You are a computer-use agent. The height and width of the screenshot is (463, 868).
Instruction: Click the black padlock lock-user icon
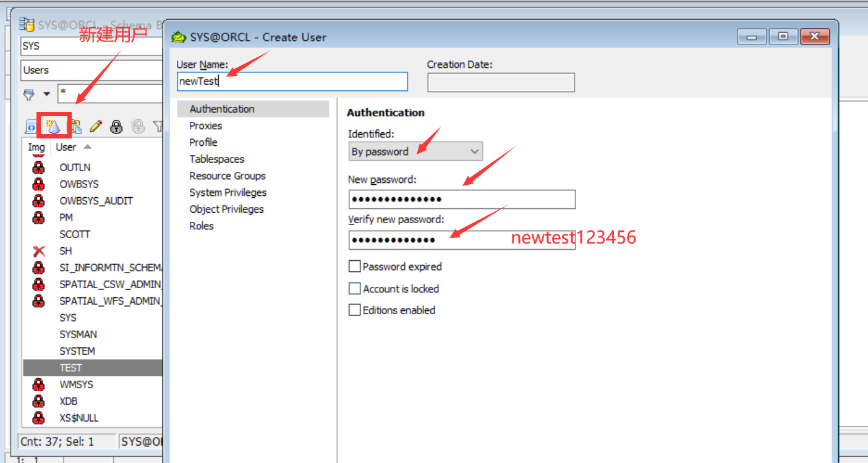coord(116,127)
